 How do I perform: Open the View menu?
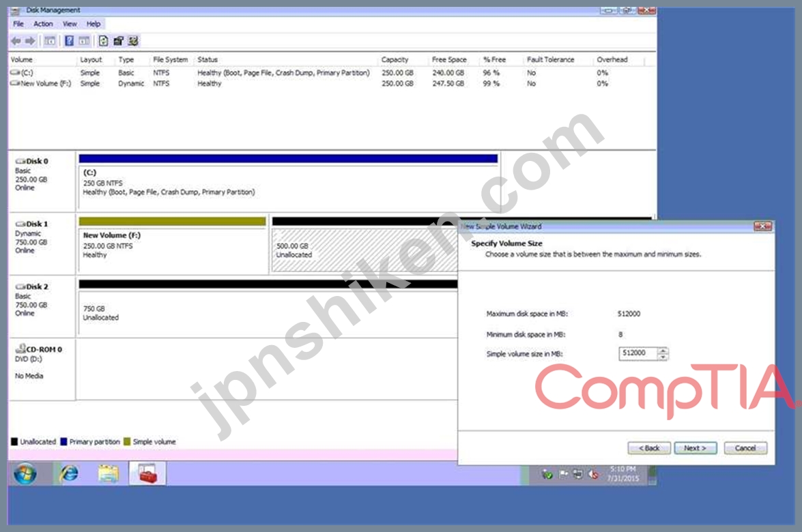pos(70,24)
